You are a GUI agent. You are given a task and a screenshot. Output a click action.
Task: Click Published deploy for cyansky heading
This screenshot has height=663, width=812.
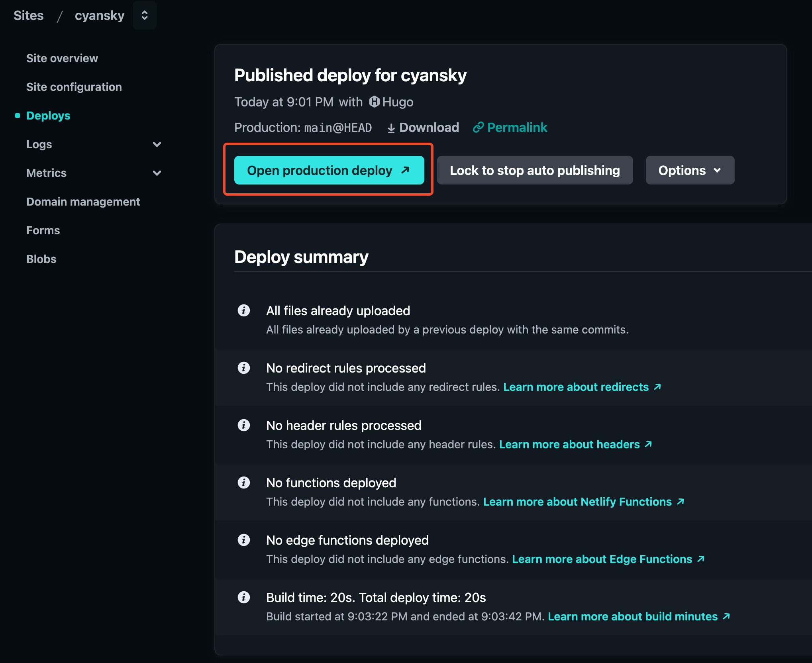tap(350, 75)
